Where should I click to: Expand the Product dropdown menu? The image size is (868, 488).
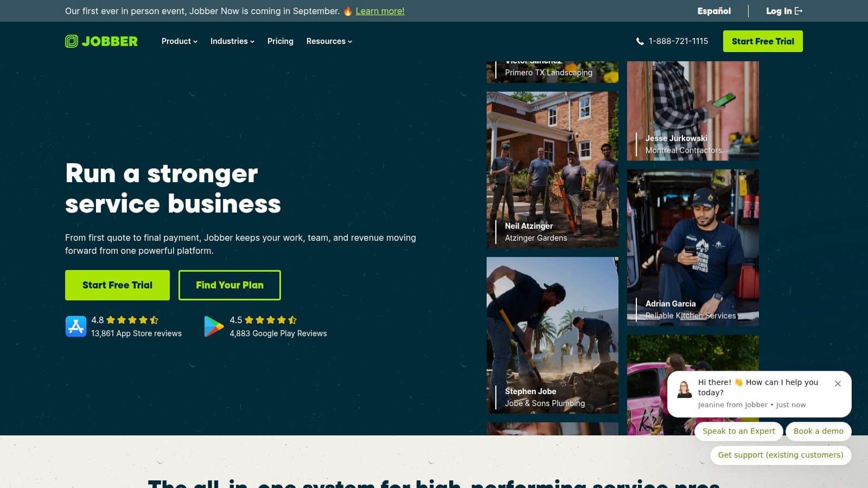pyautogui.click(x=180, y=41)
